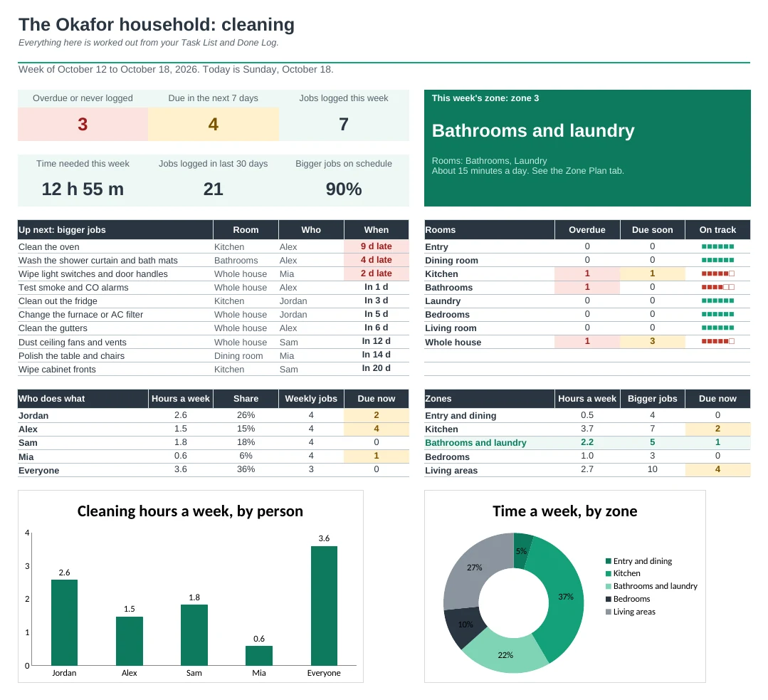Click the 22% donut segment
768x700 pixels.
505,654
